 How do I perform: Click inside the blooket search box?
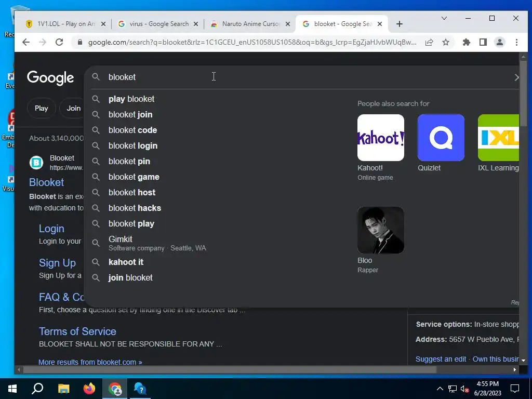(x=302, y=77)
